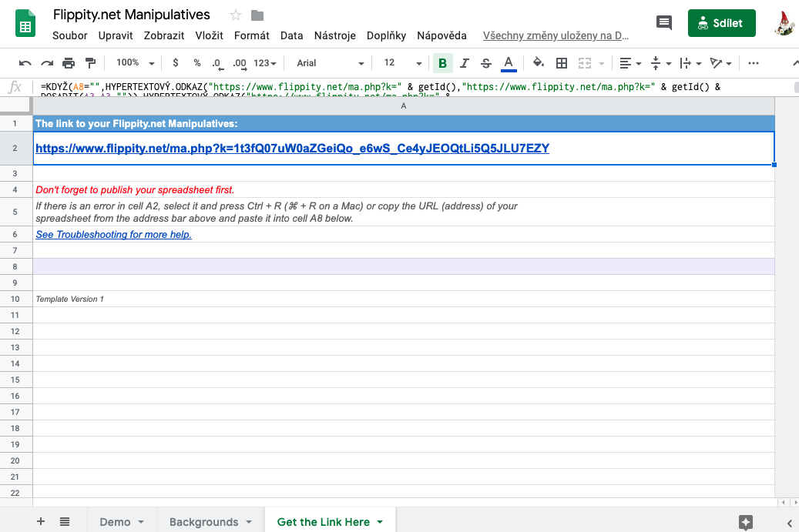Image resolution: width=799 pixels, height=532 pixels.
Task: Open the Soubor menu
Action: pyautogui.click(x=70, y=35)
